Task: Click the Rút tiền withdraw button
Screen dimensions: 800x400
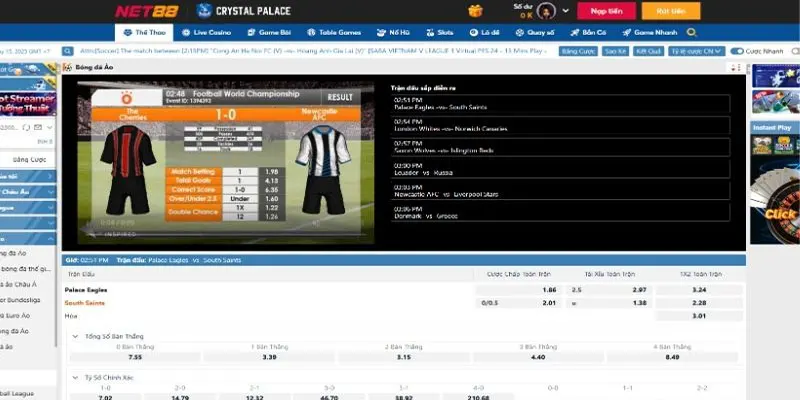Action: 671,11
